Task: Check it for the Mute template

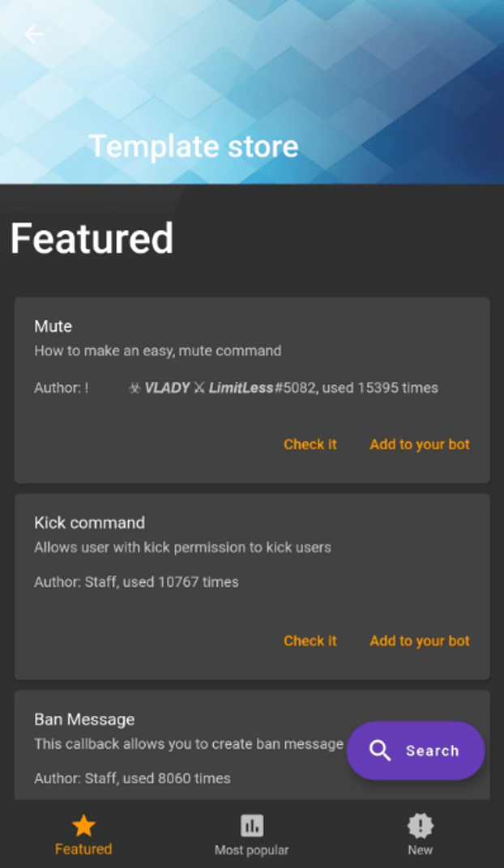Action: [x=310, y=445]
